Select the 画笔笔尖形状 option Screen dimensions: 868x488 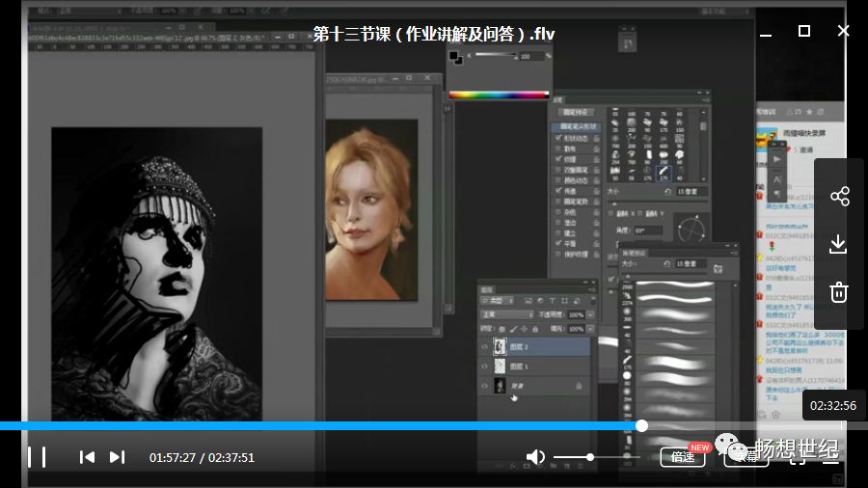click(576, 126)
